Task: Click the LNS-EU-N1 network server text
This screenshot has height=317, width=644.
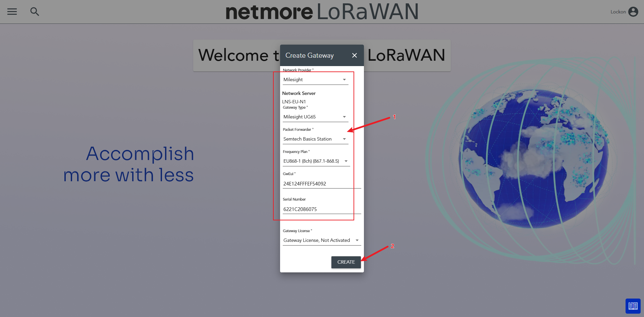Action: pos(294,102)
